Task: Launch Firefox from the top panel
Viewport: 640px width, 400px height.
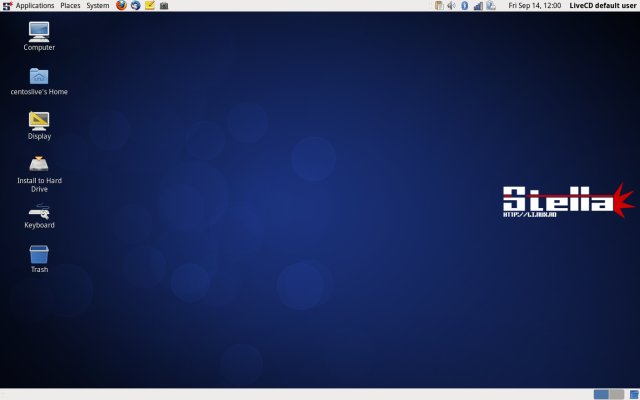Action: click(x=121, y=5)
